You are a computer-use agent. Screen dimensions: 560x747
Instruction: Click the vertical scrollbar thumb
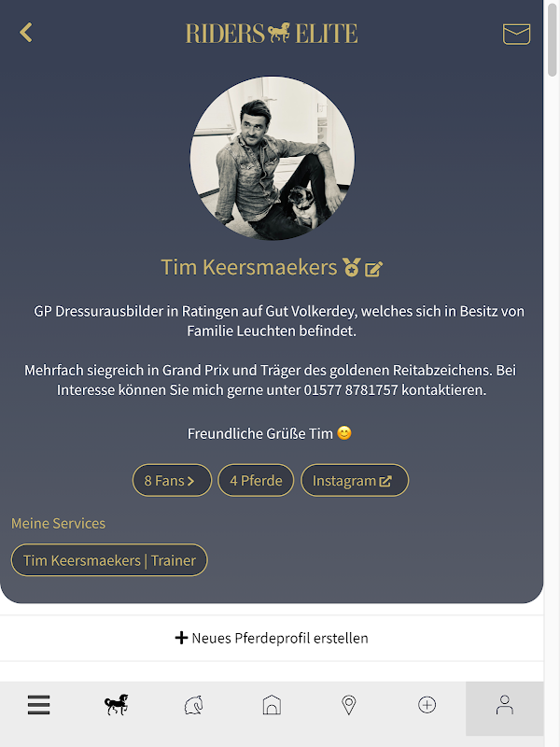(x=552, y=38)
